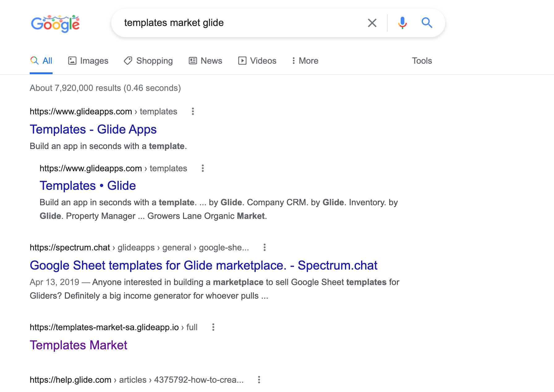Click the indented https://www.glideapps.com › templates URL
The width and height of the screenshot is (554, 392).
(113, 168)
